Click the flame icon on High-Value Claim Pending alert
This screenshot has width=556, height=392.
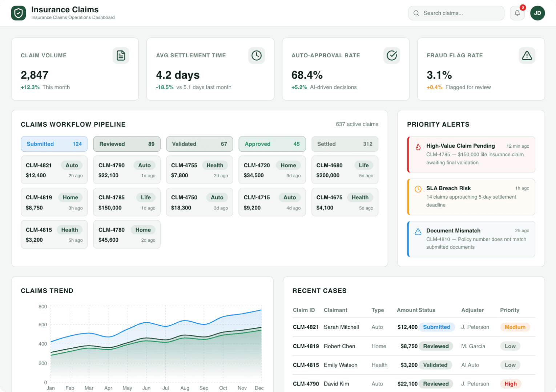(418, 147)
